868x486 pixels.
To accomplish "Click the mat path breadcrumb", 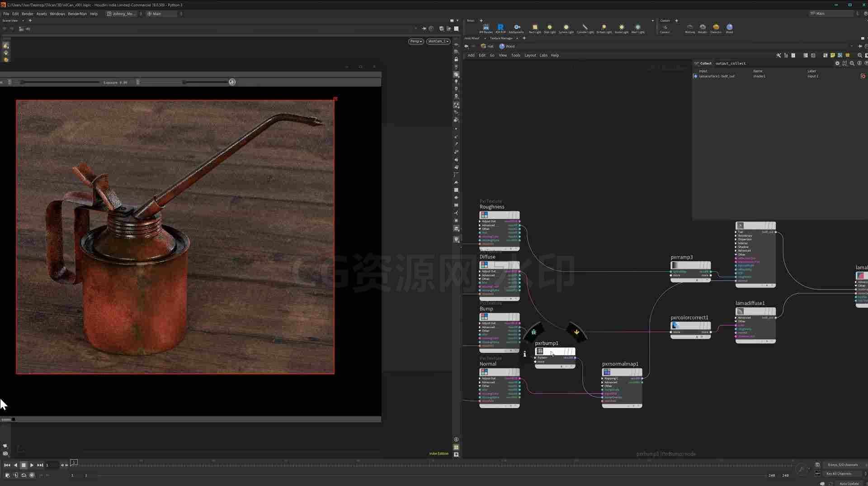I will 488,46.
